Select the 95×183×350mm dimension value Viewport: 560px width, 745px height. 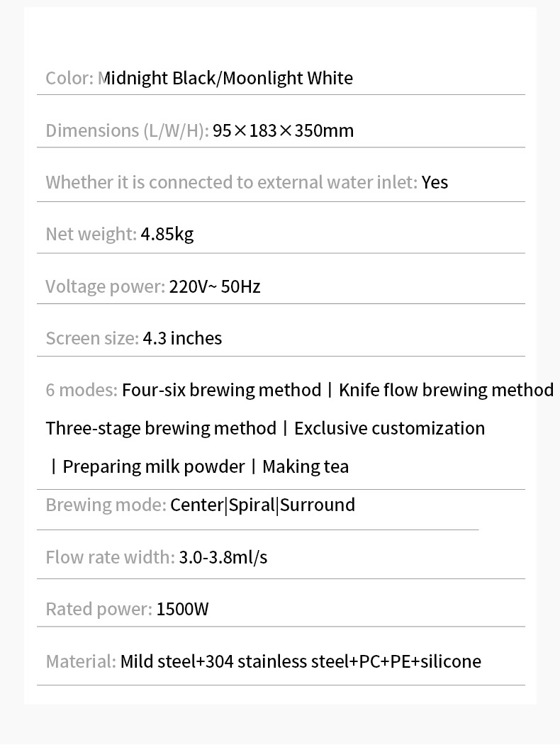click(x=283, y=130)
